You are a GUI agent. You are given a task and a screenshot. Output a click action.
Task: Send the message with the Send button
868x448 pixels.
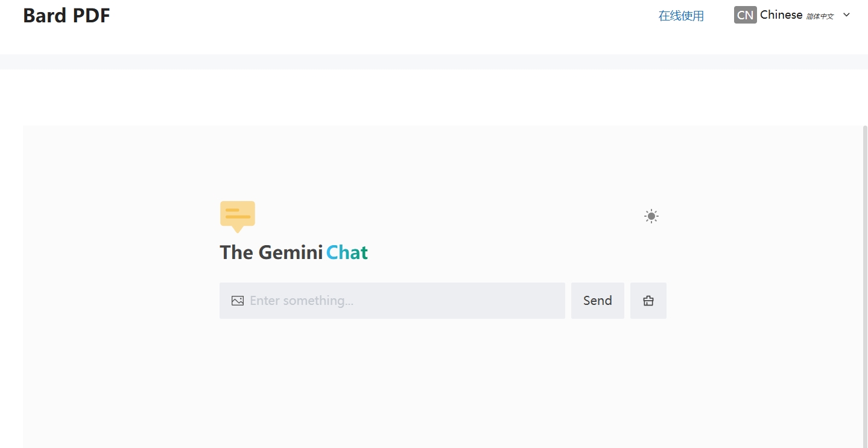598,301
